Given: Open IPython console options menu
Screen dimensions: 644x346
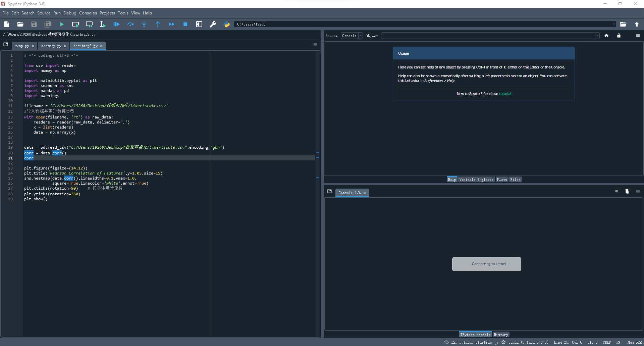Looking at the screenshot, I should coord(638,191).
